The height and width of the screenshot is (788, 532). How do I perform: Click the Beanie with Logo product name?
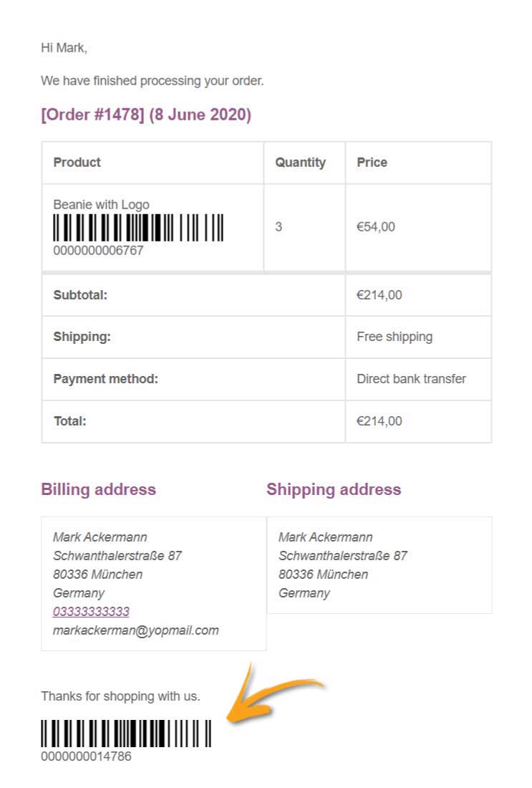(x=102, y=205)
